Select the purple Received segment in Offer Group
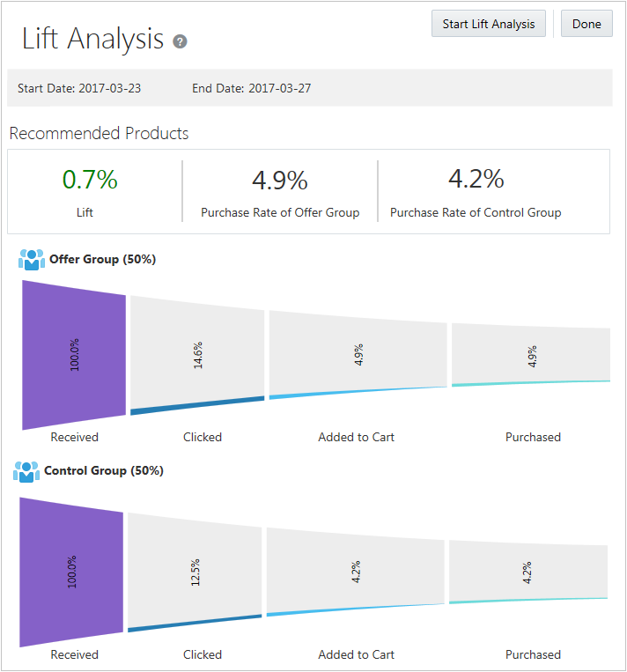 pyautogui.click(x=75, y=355)
